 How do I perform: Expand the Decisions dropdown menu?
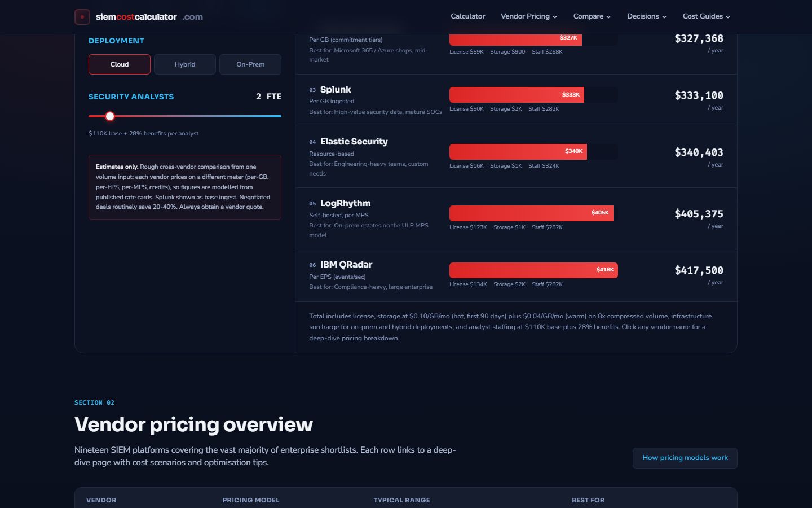647,16
